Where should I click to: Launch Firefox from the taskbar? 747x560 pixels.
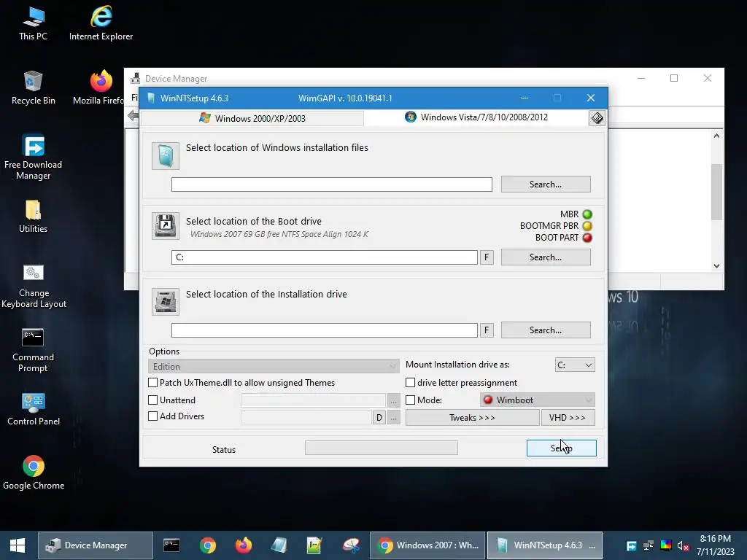click(x=244, y=545)
